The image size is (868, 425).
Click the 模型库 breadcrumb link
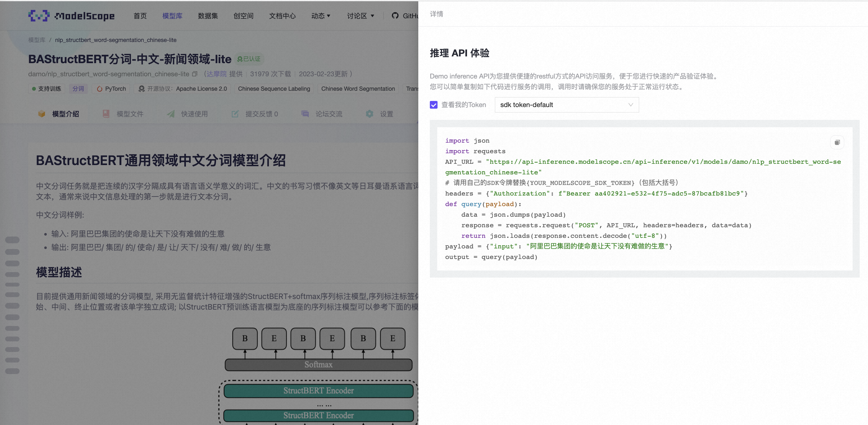(37, 40)
